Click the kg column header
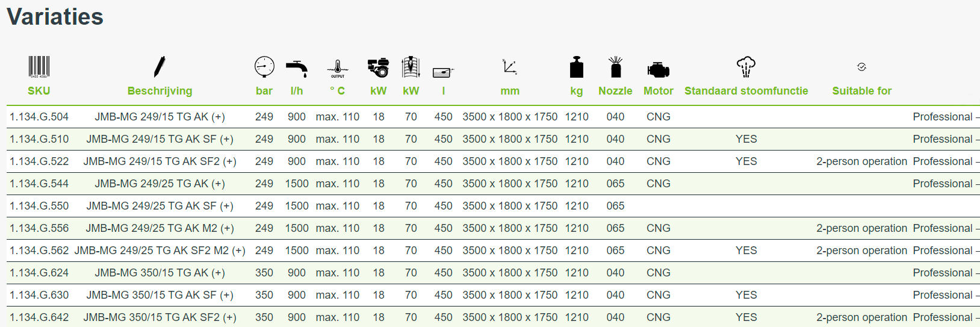The width and height of the screenshot is (980, 327). pos(577,91)
